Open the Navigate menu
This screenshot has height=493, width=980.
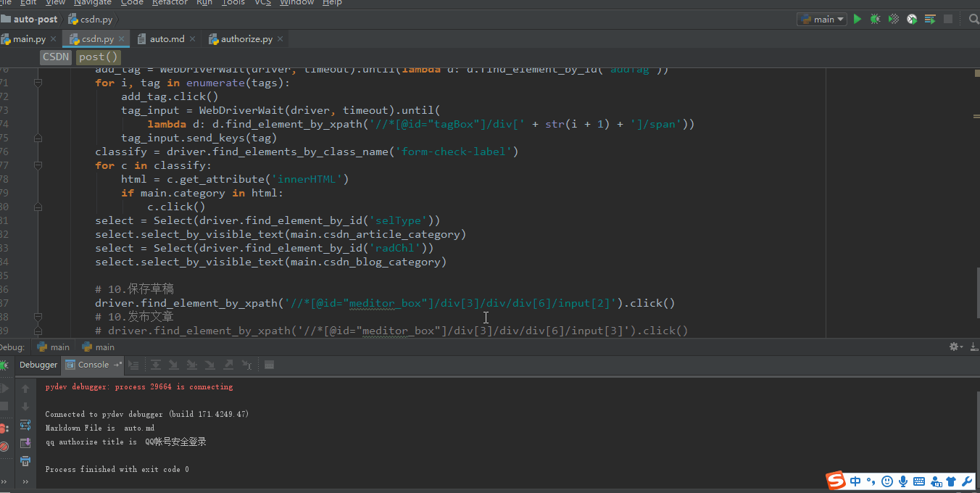coord(93,3)
